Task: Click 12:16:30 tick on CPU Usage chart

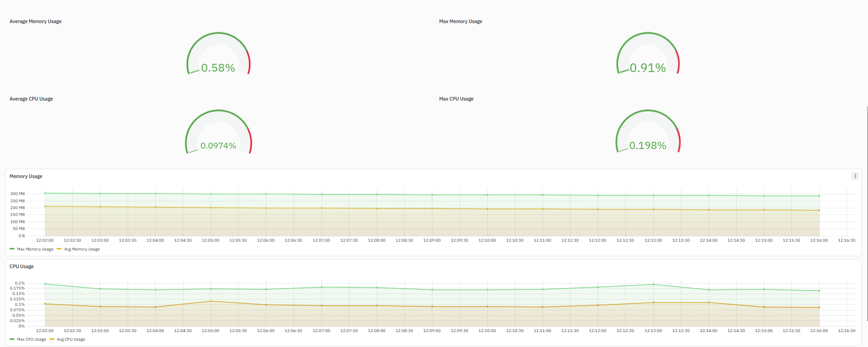Action: [x=847, y=331]
